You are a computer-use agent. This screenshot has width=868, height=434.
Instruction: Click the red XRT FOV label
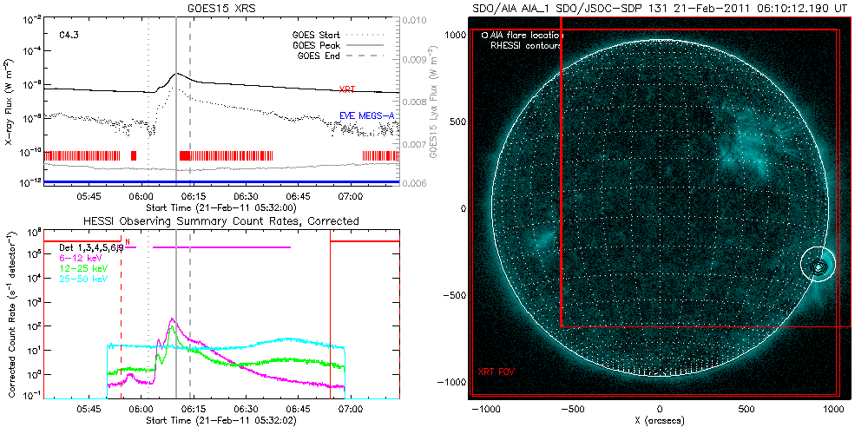[494, 372]
